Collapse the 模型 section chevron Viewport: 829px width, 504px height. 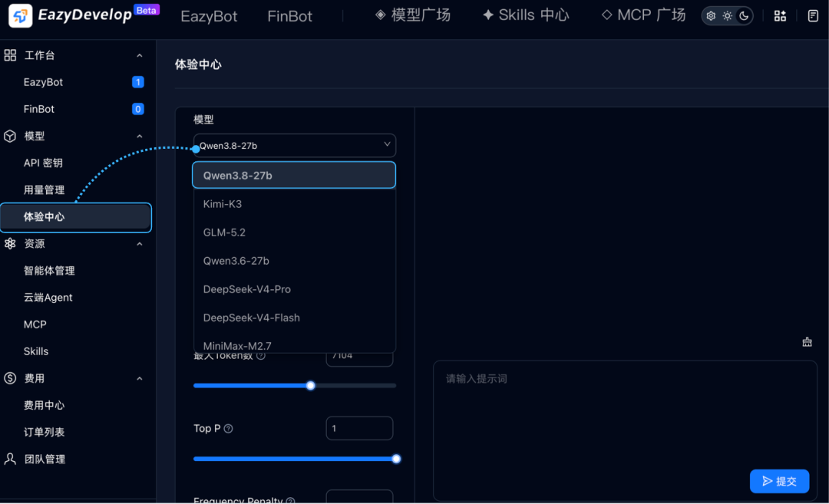click(140, 137)
